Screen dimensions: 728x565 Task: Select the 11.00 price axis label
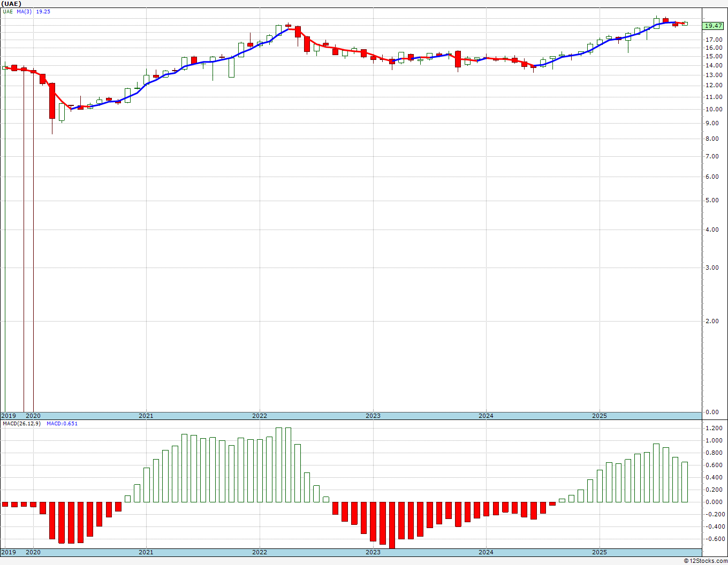pos(714,97)
